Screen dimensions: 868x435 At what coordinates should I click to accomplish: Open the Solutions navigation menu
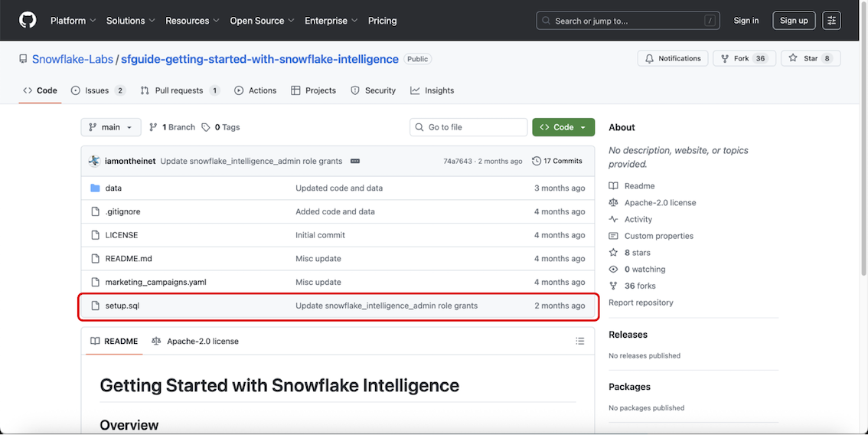(x=131, y=21)
